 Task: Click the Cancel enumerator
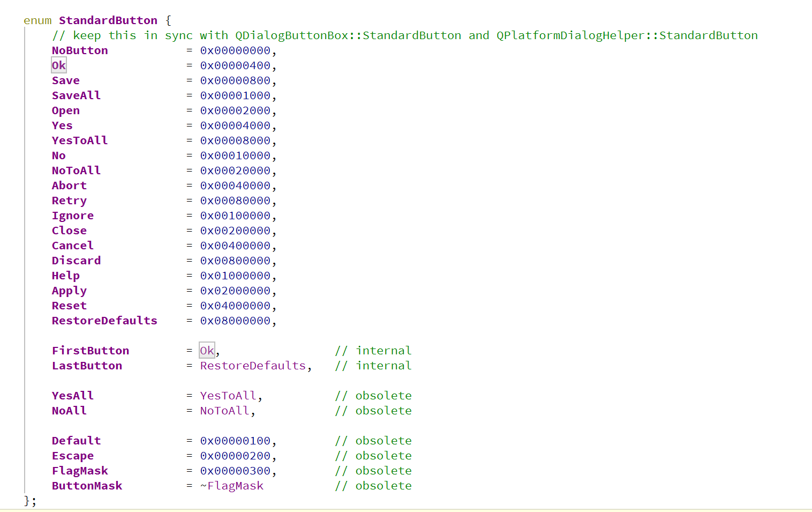[x=73, y=246]
